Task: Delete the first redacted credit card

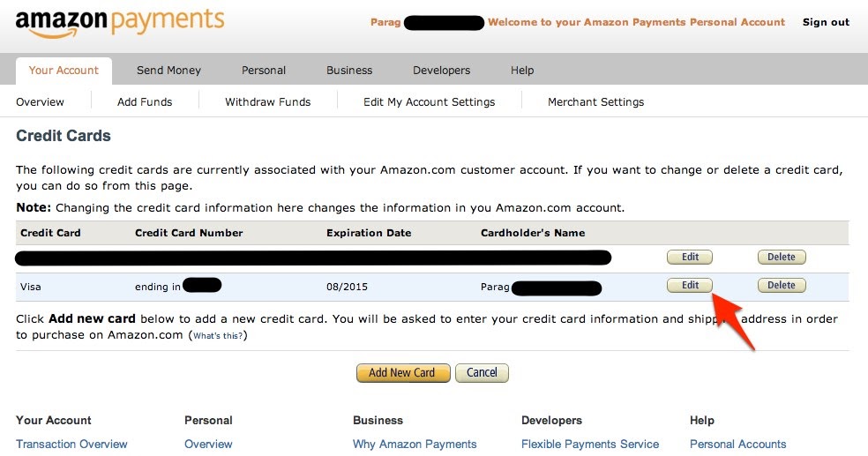Action: click(x=781, y=257)
